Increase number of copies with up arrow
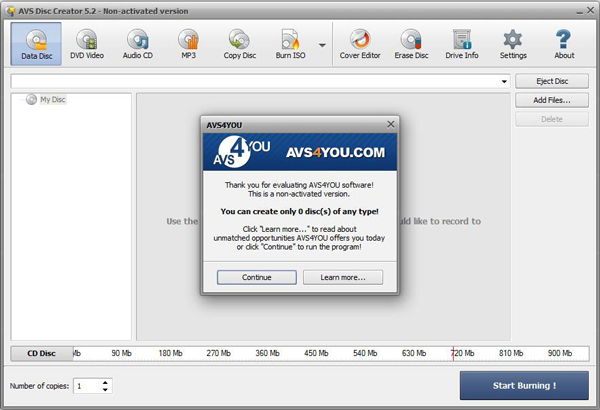 tap(105, 382)
